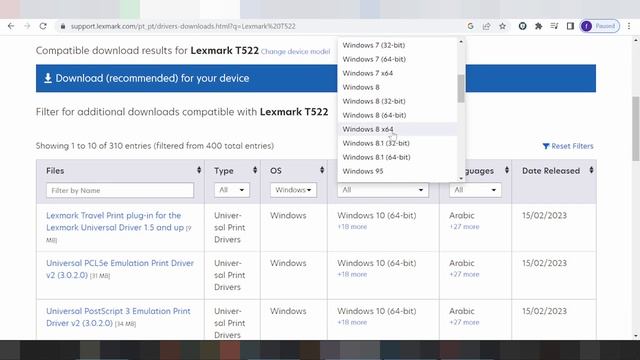Click the dropdown list scrollbar thumb
This screenshot has width=640, height=360.
point(461,89)
